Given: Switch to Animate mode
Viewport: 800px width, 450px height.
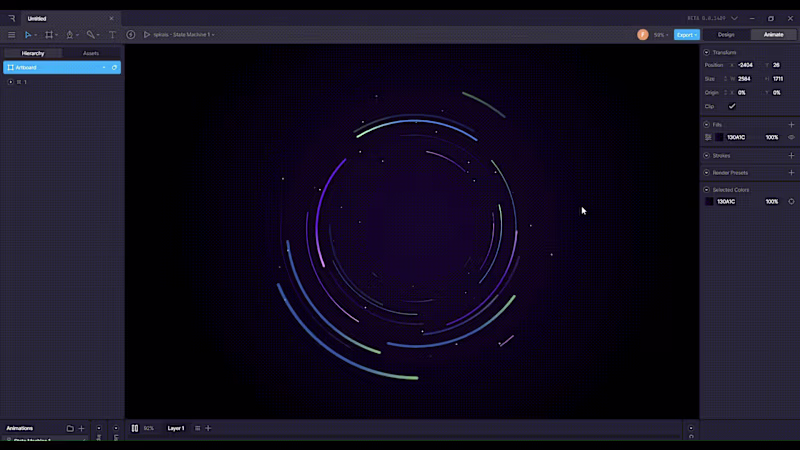Looking at the screenshot, I should click(773, 35).
